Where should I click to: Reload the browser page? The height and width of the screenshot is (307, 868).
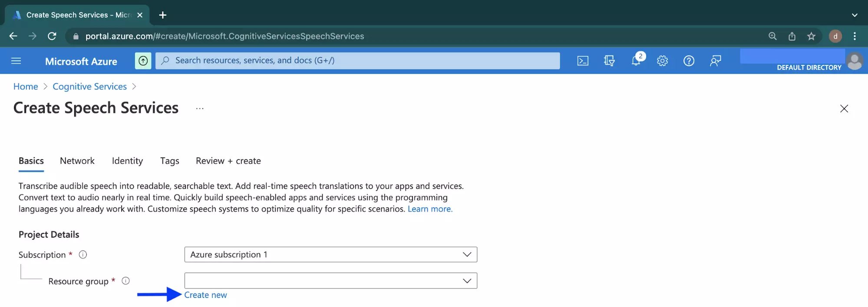point(52,36)
